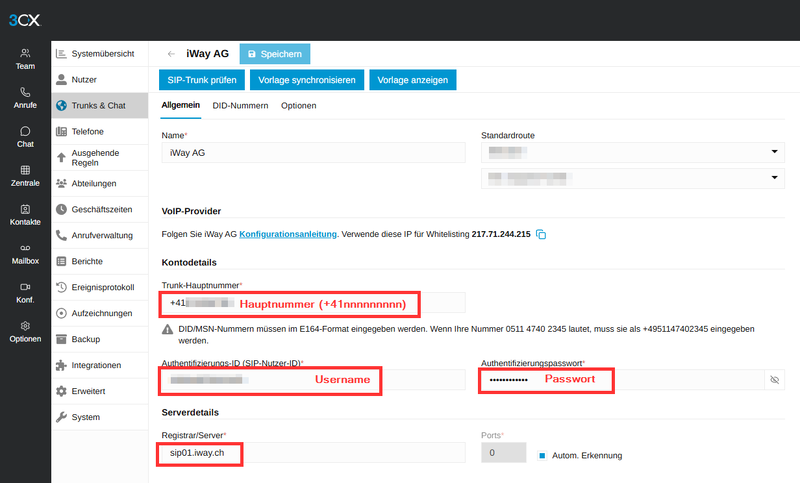The width and height of the screenshot is (800, 483).
Task: Open Optionen in the left navigation bar
Action: [x=25, y=332]
